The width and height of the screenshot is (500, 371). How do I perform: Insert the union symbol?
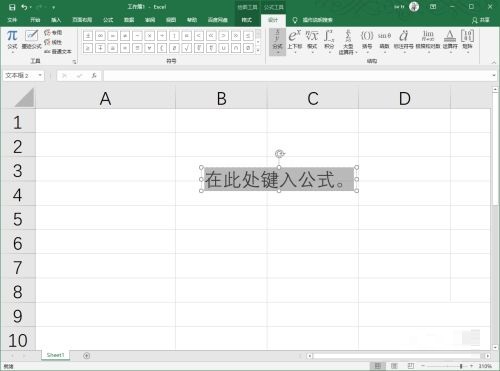(x=223, y=48)
